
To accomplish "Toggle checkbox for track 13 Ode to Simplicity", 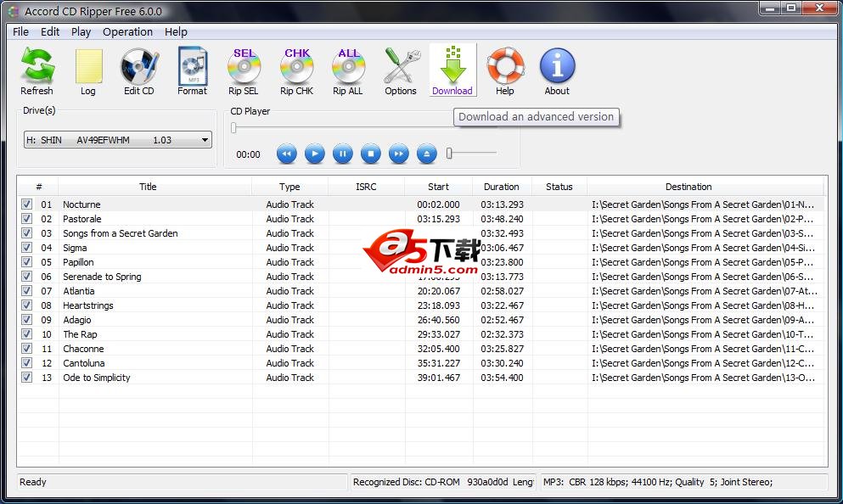I will pyautogui.click(x=27, y=378).
